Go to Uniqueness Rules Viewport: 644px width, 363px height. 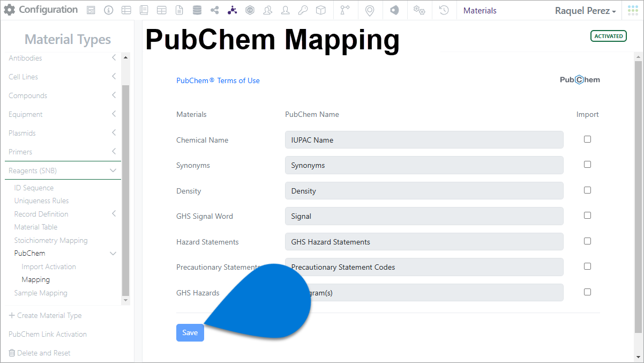point(41,201)
